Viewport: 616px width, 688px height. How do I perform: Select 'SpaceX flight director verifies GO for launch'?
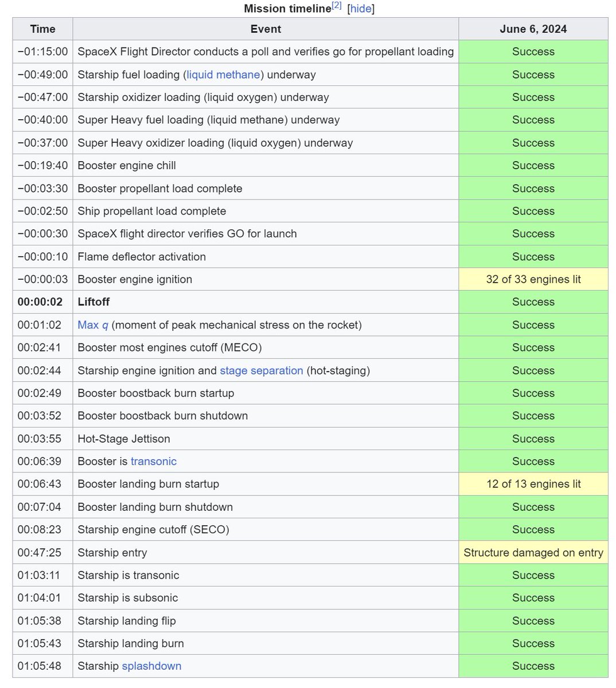(187, 234)
